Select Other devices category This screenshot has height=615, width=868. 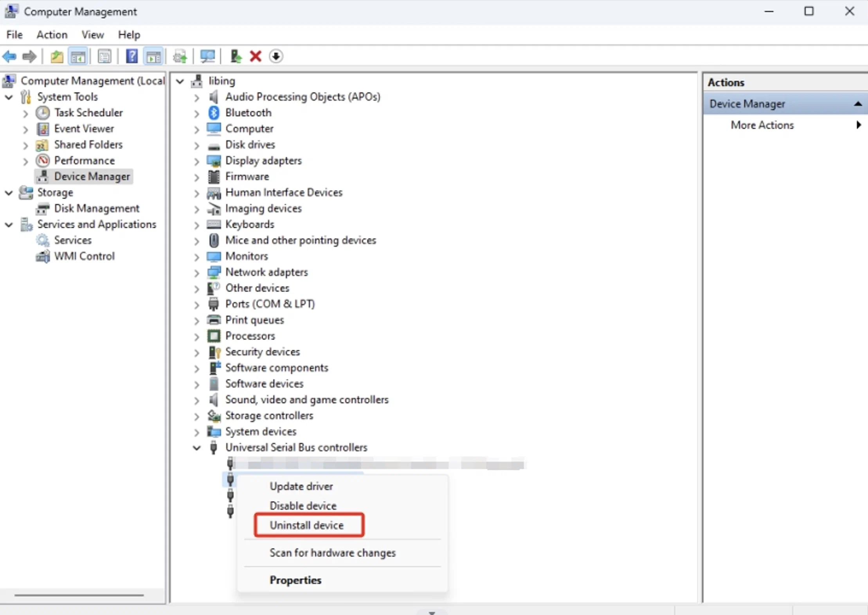tap(257, 288)
